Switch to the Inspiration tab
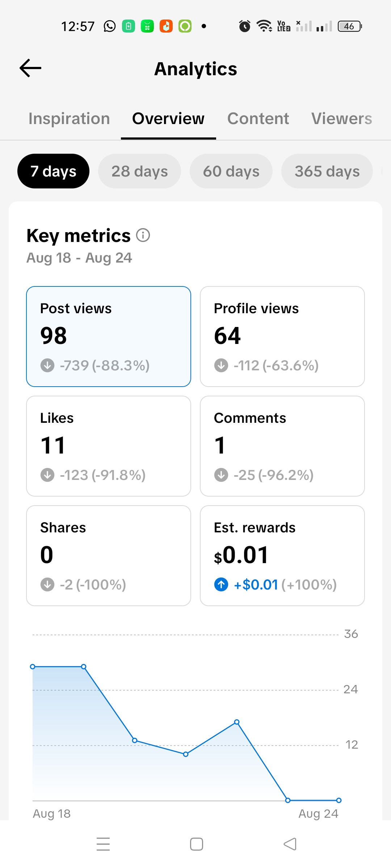 tap(69, 119)
